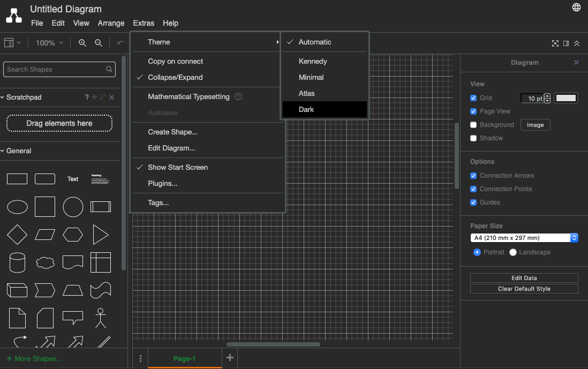Toggle Connection Arrows checkbox
Viewport: 588px width, 369px height.
[x=473, y=176]
